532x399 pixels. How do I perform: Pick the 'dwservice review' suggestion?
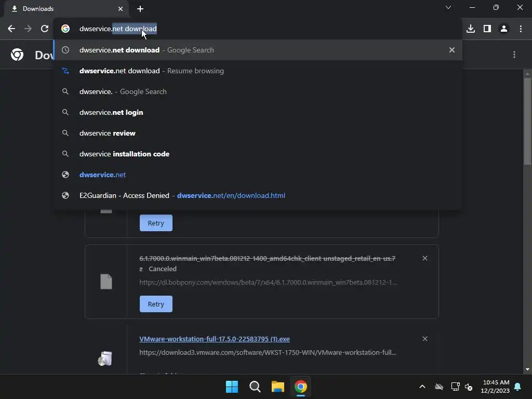pyautogui.click(x=258, y=133)
